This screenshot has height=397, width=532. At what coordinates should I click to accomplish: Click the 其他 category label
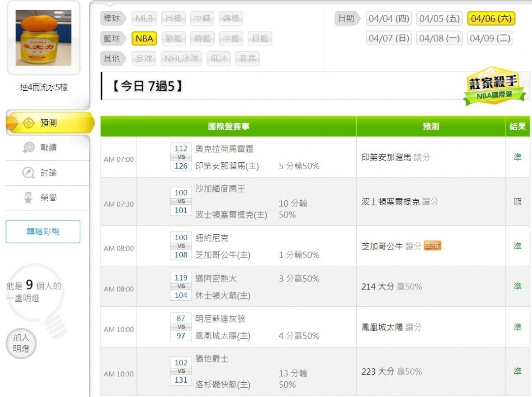[x=112, y=59]
